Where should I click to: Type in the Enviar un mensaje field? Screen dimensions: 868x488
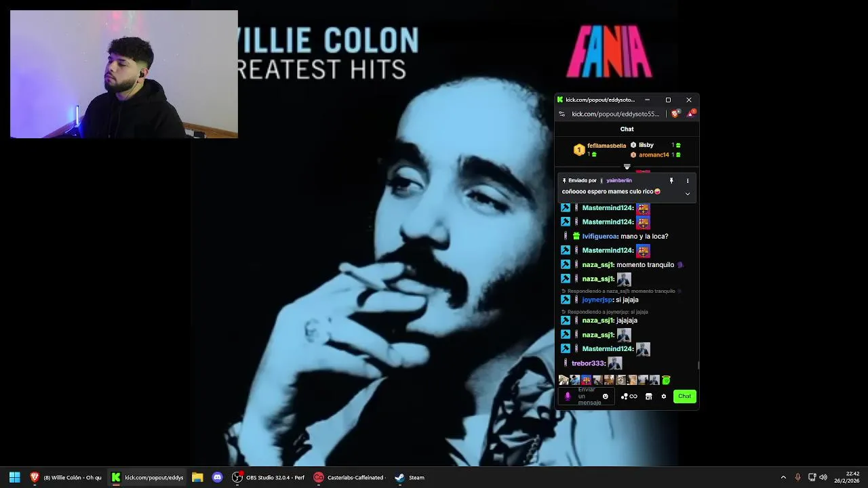click(587, 396)
